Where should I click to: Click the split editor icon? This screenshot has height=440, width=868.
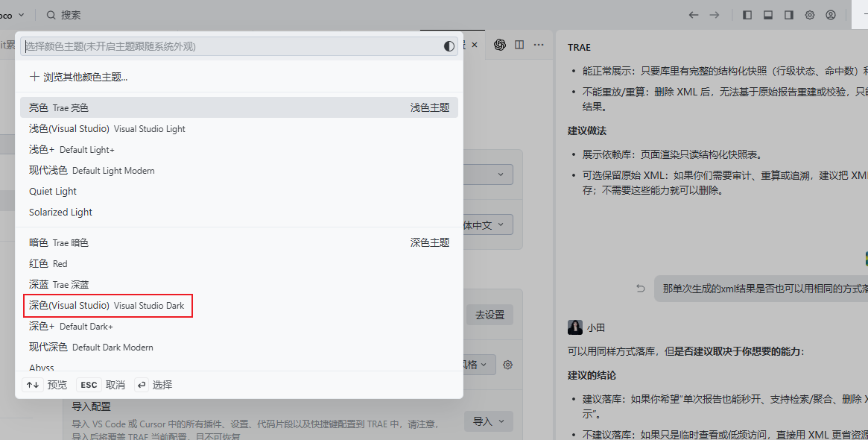pyautogui.click(x=519, y=45)
